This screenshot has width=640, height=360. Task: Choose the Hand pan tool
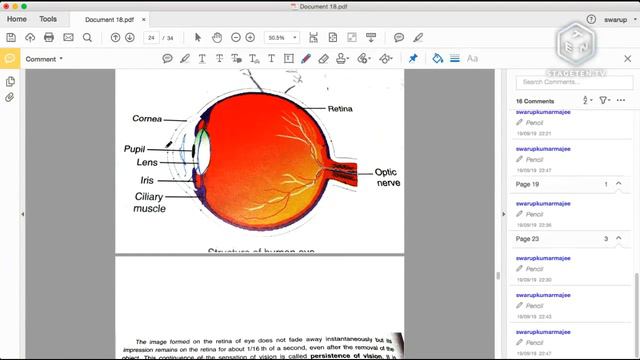coord(217,38)
